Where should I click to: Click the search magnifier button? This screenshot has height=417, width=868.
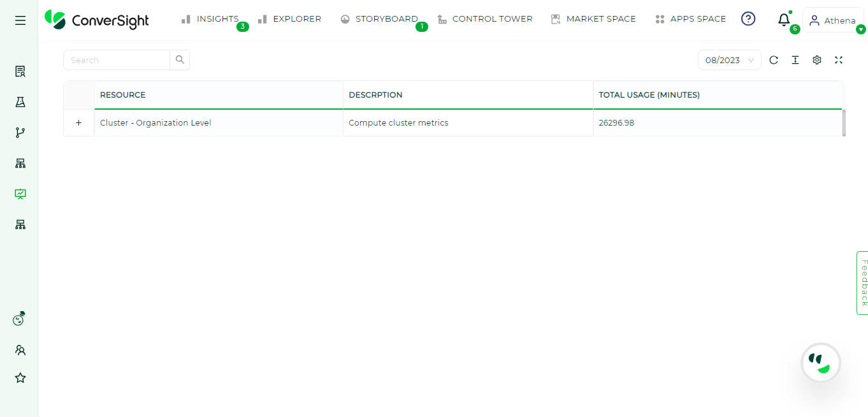click(180, 60)
